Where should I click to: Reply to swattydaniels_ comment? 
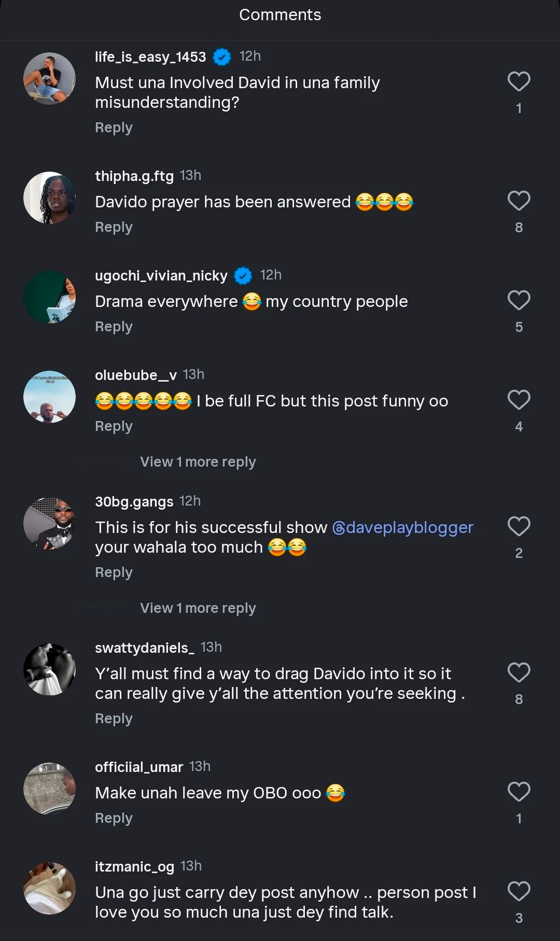coord(114,719)
